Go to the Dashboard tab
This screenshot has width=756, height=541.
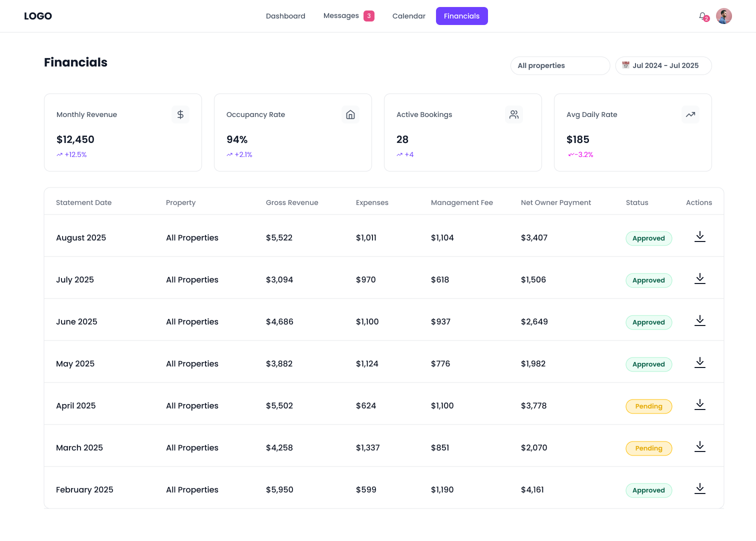[285, 16]
